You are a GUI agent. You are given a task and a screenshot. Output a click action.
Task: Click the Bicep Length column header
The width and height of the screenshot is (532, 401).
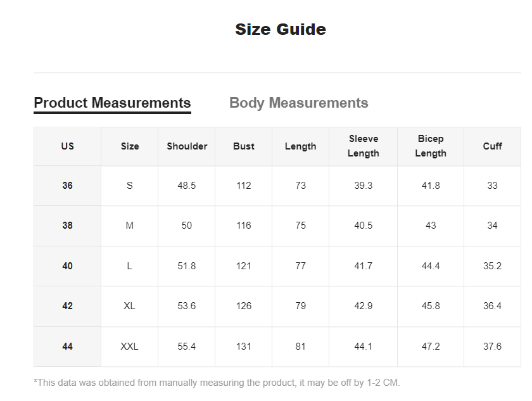tap(431, 146)
